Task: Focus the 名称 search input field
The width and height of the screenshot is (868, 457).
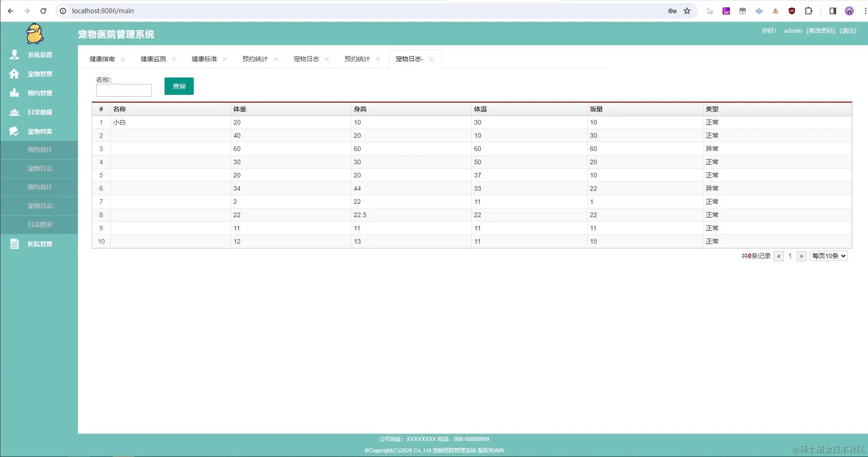Action: [124, 90]
